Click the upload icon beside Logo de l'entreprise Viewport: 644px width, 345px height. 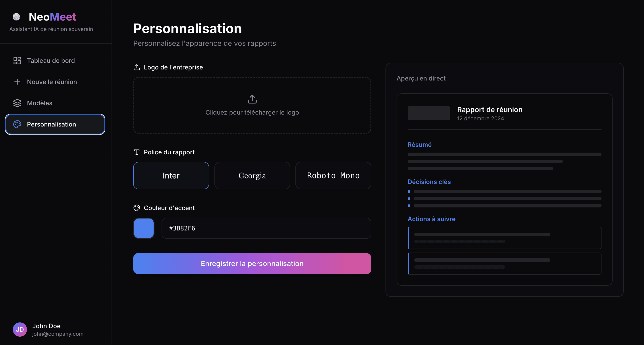137,67
